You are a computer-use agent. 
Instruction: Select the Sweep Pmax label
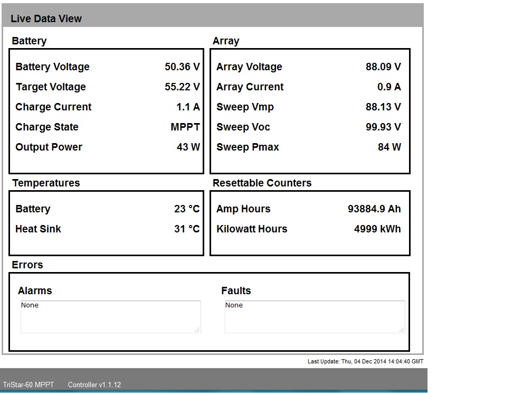click(x=248, y=147)
